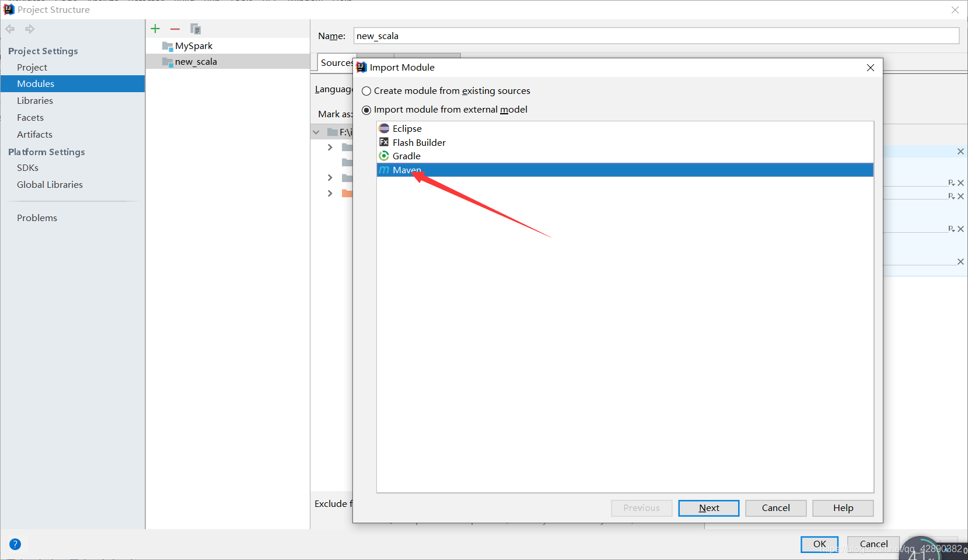Click the new_scala module folder icon
Image resolution: width=968 pixels, height=560 pixels.
167,62
